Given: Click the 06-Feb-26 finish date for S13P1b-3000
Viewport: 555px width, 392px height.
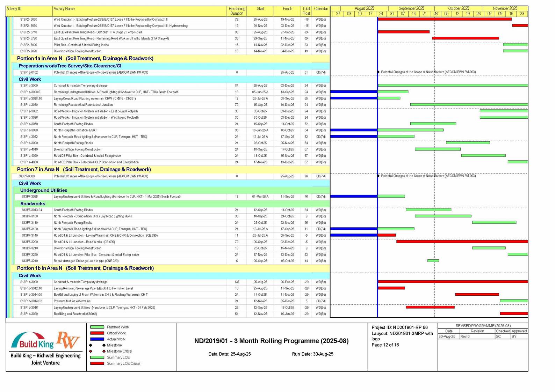Looking at the screenshot, I should pyautogui.click(x=287, y=282).
